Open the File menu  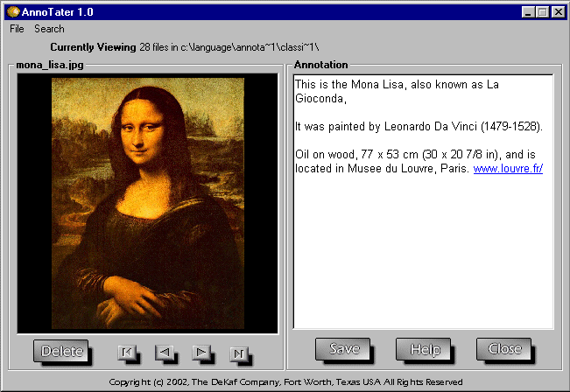click(17, 29)
